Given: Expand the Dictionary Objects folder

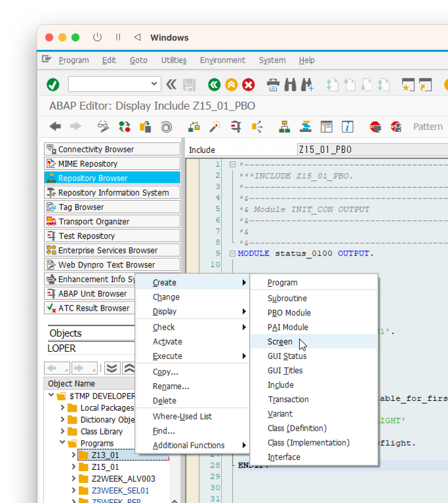Looking at the screenshot, I should pyautogui.click(x=63, y=420).
